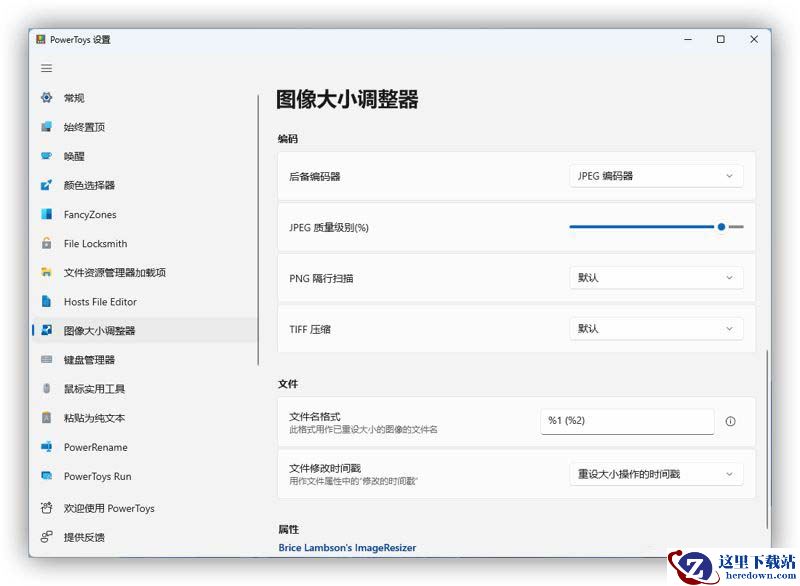Click the 属性 section heading

[x=288, y=529]
